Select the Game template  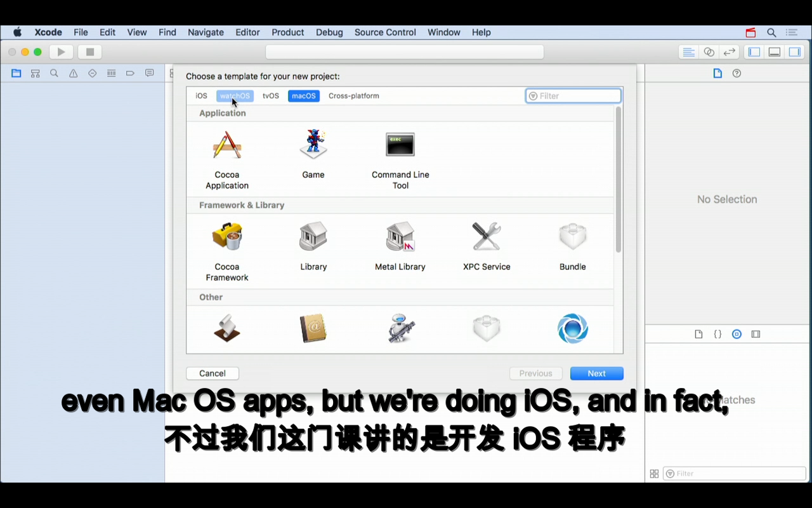pos(313,154)
